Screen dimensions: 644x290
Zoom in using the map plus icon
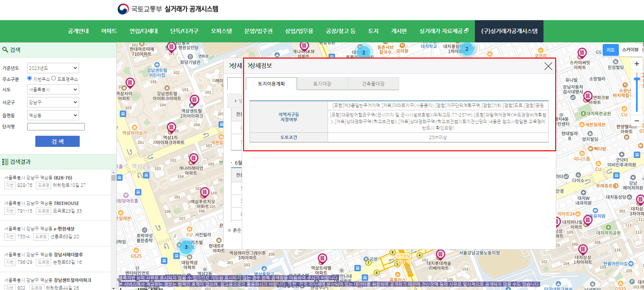(637, 63)
